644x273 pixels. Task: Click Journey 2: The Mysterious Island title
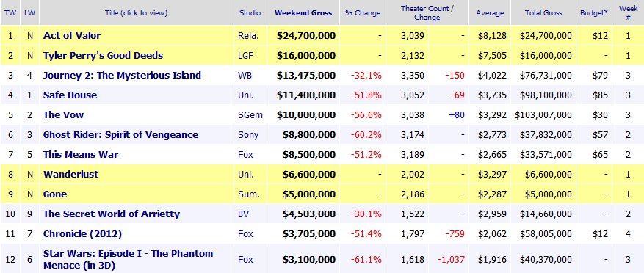(122, 75)
